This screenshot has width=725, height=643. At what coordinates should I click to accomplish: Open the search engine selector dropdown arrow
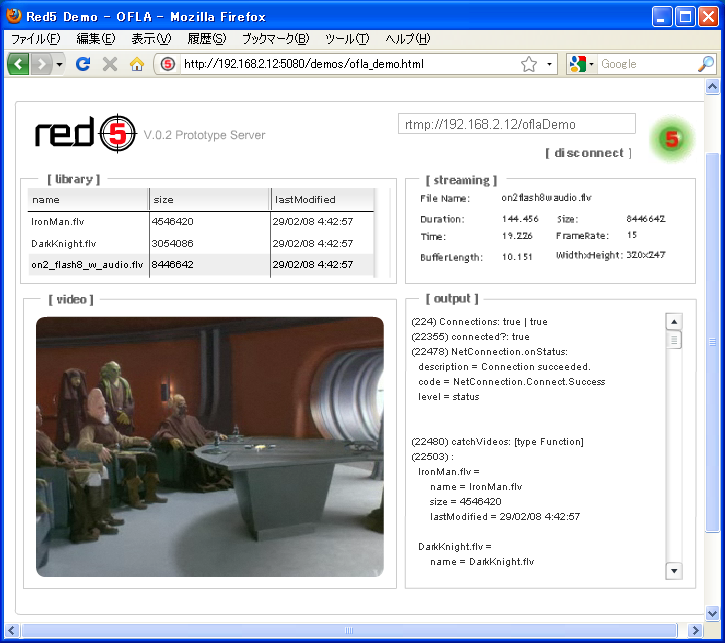point(591,64)
